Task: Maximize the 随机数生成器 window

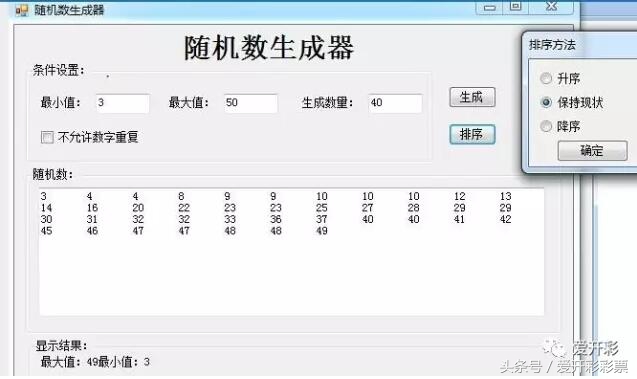Action: 516,6
